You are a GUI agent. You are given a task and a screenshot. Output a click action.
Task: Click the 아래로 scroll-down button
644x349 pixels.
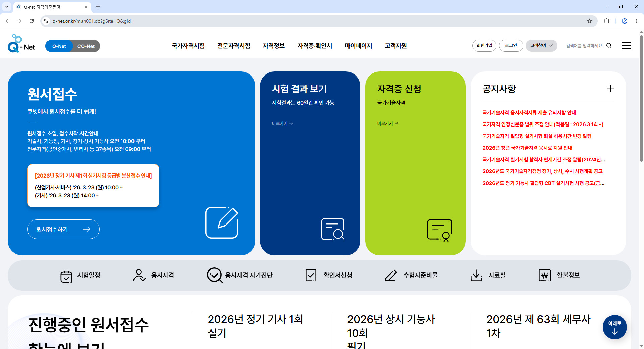[614, 327]
